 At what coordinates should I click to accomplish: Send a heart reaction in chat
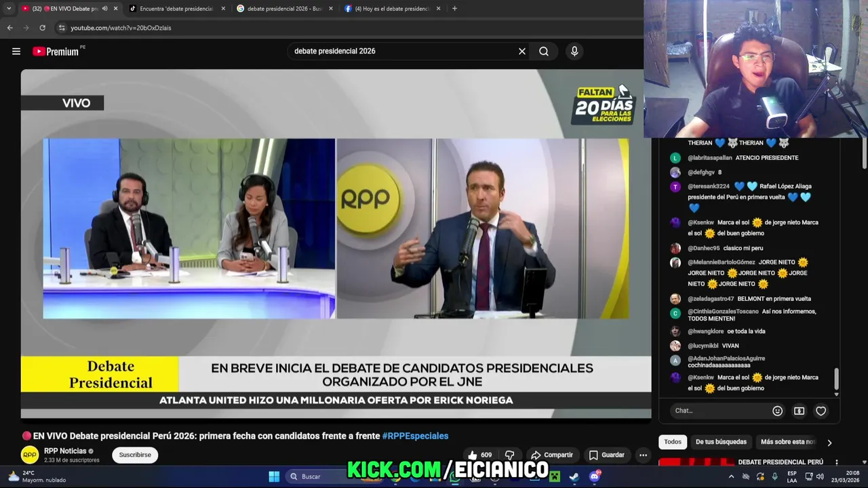(821, 411)
